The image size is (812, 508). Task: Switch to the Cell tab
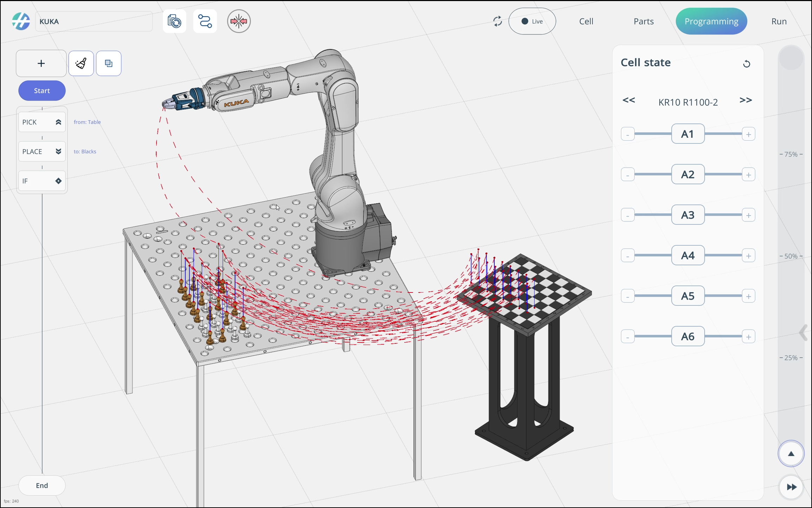(x=586, y=21)
